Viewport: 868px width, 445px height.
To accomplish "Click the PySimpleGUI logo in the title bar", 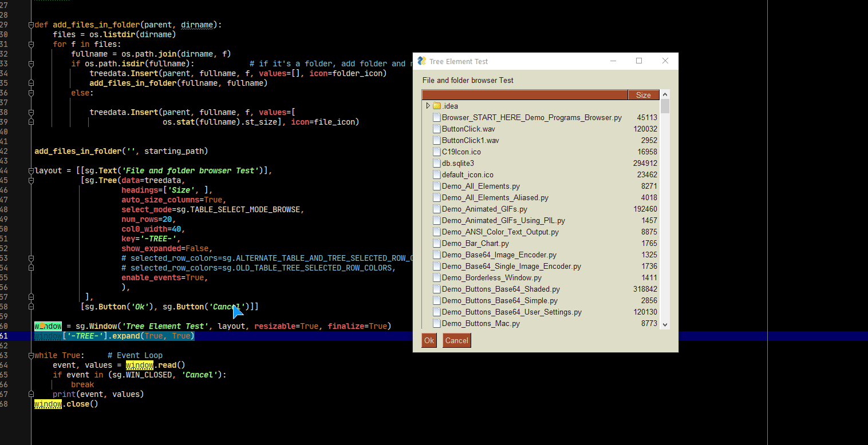I will tap(422, 61).
